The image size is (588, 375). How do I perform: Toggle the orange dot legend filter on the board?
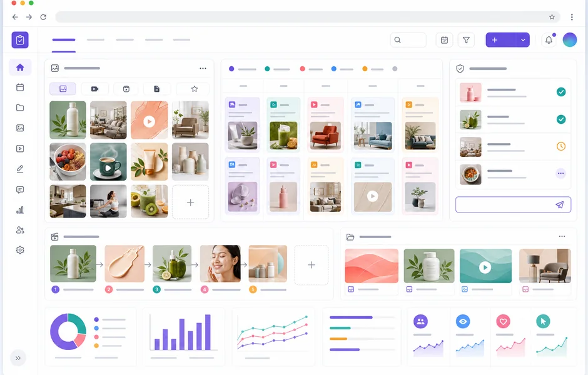click(365, 69)
